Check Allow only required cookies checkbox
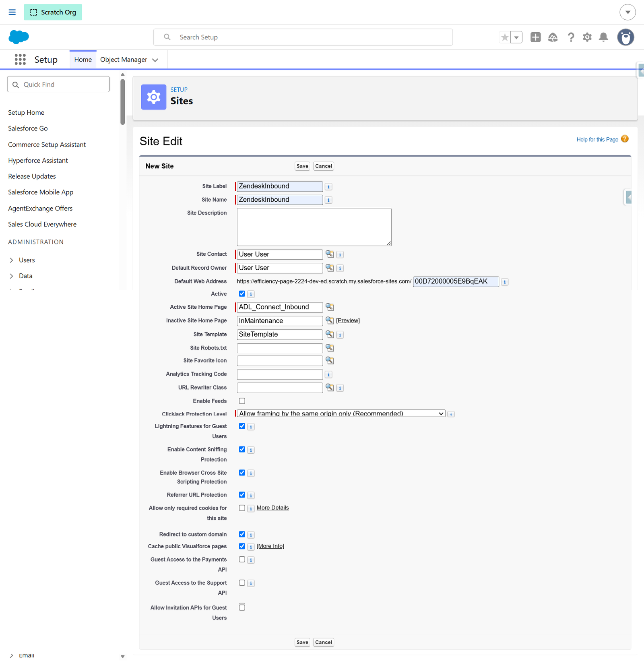Viewport: 644px width, 663px height. 242,508
